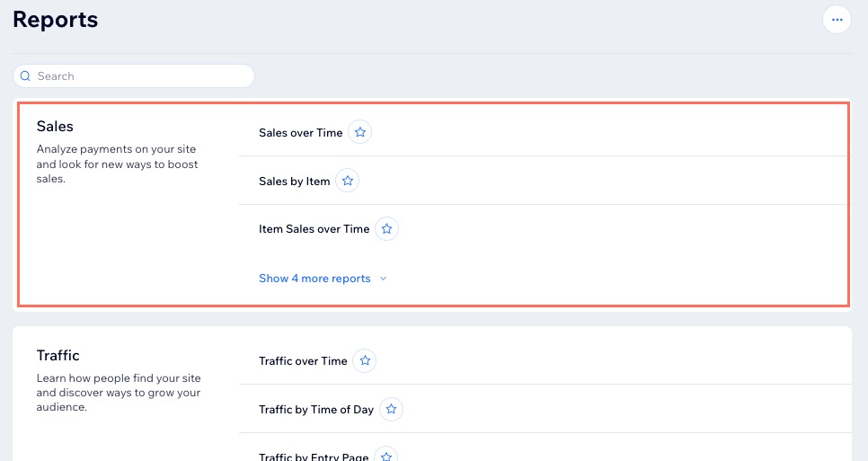Click into the Search reports field
This screenshot has height=461, width=868.
point(133,75)
